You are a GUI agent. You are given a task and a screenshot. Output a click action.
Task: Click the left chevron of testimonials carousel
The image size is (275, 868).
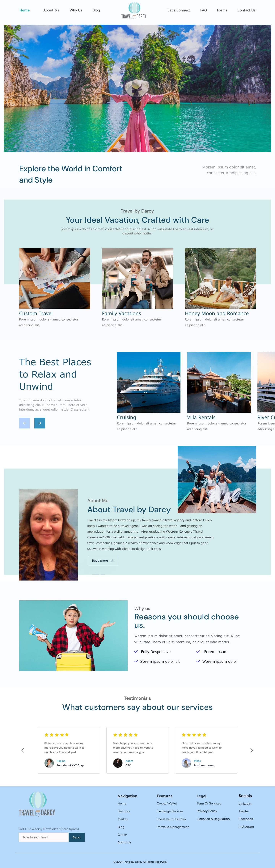pyautogui.click(x=23, y=750)
